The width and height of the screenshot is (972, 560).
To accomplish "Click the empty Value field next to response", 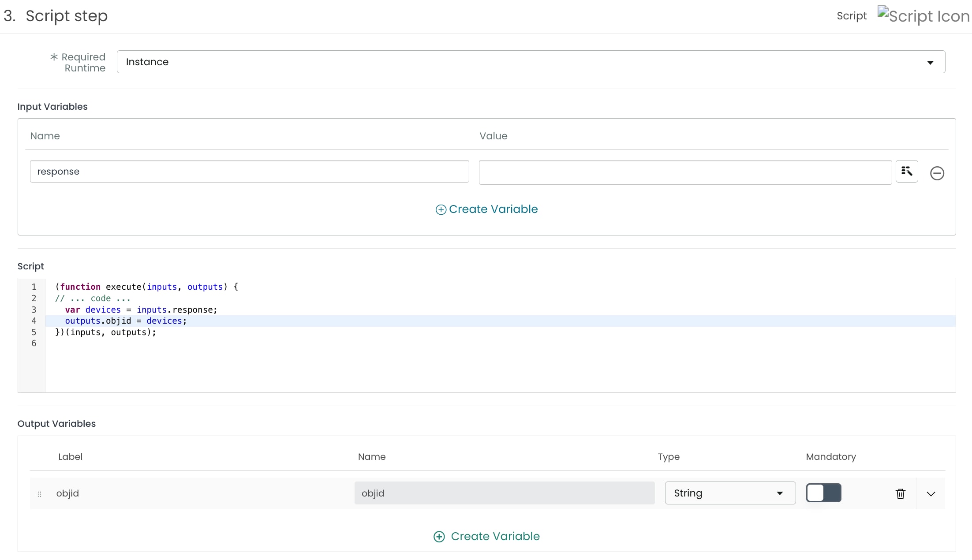I will point(685,172).
